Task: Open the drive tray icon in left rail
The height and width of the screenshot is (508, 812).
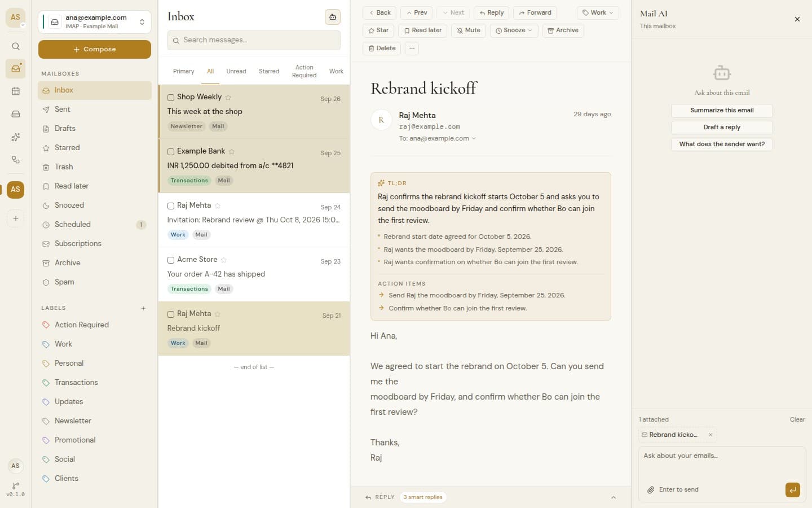Action: (x=16, y=114)
